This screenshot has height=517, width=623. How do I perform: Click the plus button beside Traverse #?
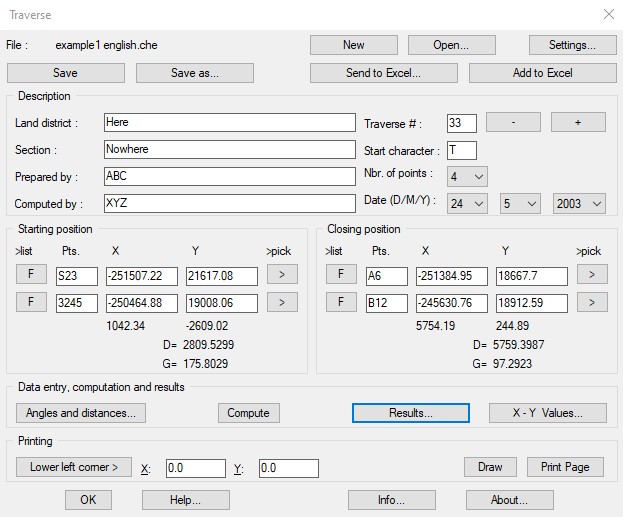[x=579, y=122]
